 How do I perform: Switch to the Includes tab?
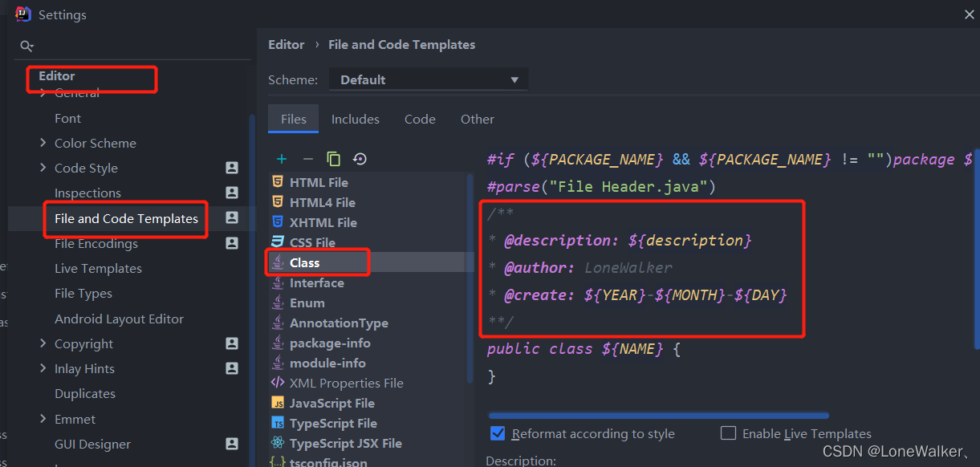coord(355,119)
